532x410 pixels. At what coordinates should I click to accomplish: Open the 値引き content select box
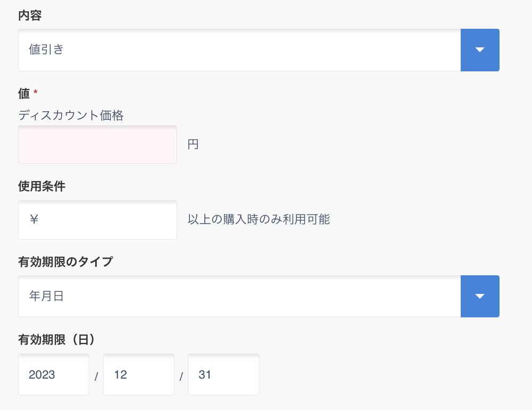point(239,50)
